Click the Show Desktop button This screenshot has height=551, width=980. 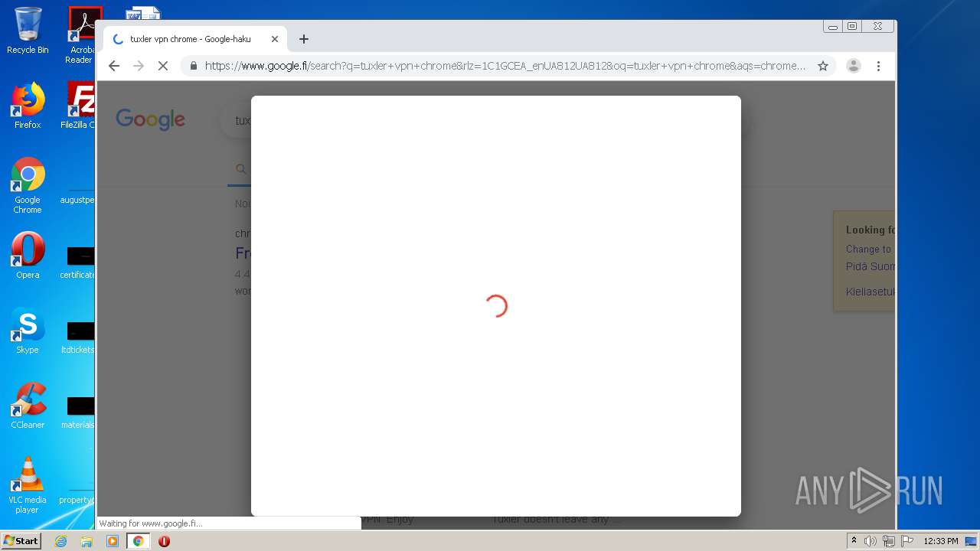click(x=972, y=541)
